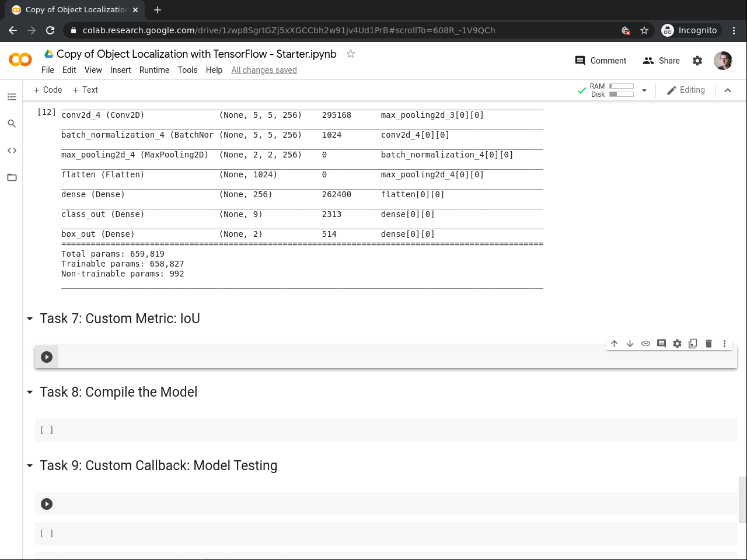Click the Task 7 code cell editor
Image resolution: width=747 pixels, height=560 pixels.
pyautogui.click(x=397, y=357)
